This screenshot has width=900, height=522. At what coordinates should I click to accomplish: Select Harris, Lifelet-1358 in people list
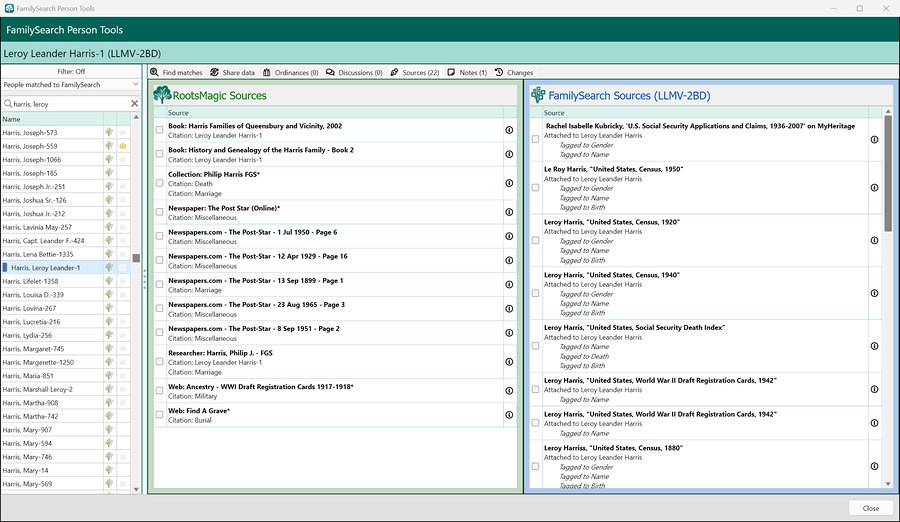point(52,281)
